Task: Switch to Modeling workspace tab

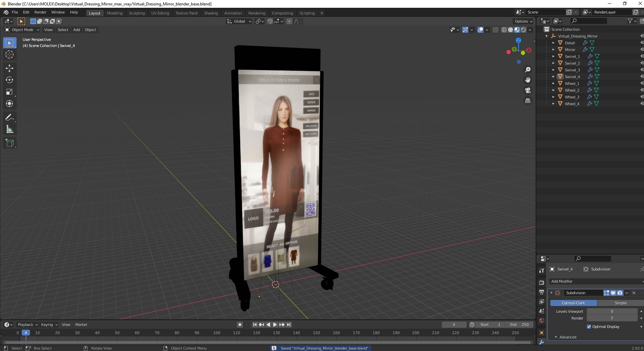Action: click(x=115, y=13)
